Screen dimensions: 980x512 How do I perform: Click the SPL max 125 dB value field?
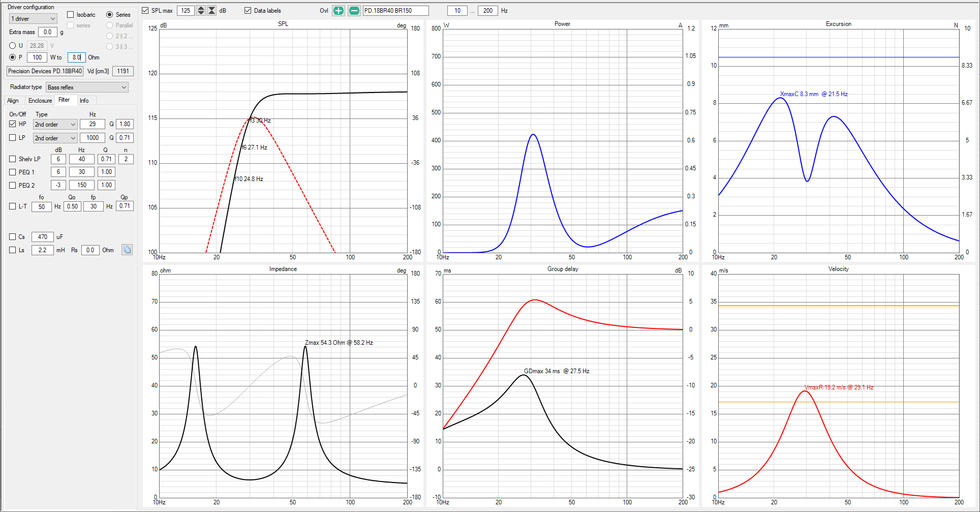pyautogui.click(x=186, y=11)
